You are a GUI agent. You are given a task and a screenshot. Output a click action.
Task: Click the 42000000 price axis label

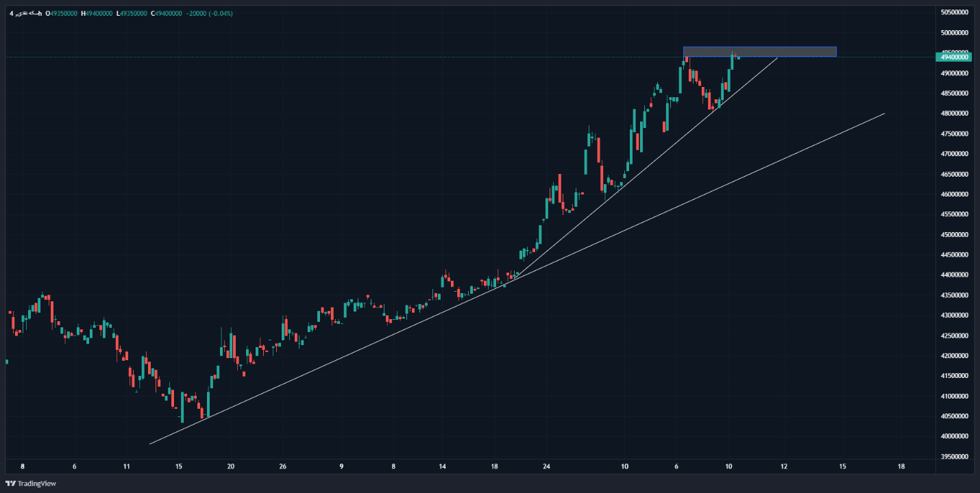click(x=954, y=356)
